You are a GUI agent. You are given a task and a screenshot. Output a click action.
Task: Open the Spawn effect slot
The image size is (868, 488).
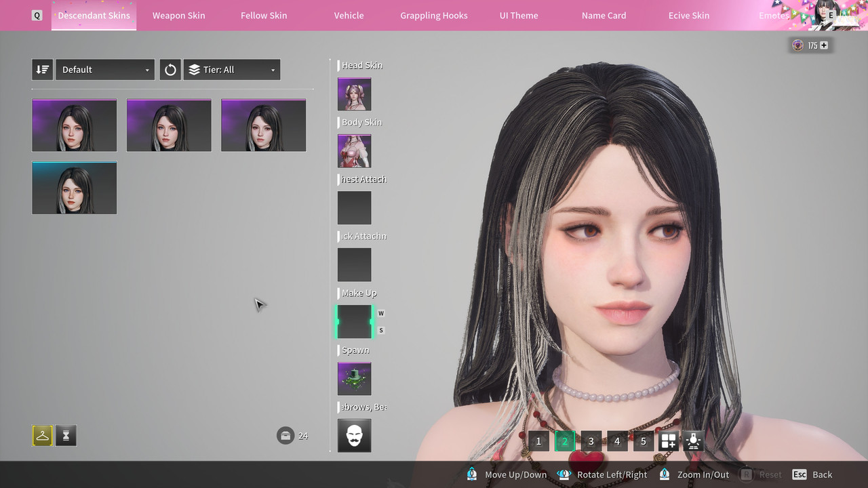coord(355,379)
